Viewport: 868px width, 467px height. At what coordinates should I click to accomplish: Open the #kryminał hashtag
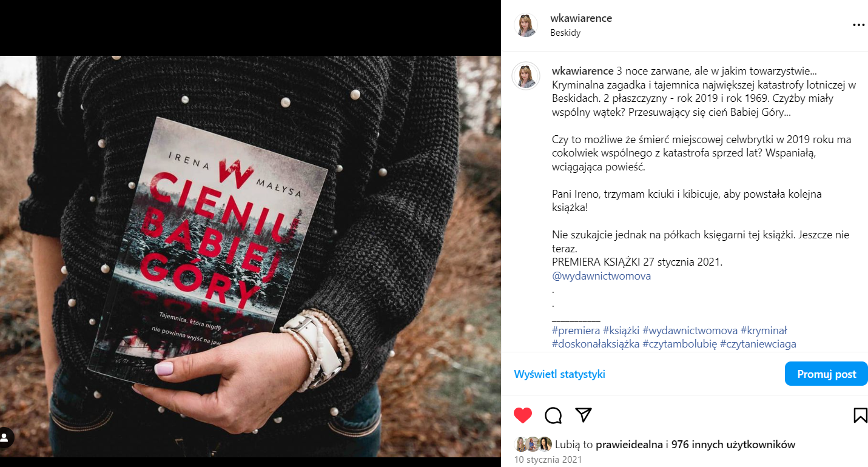pyautogui.click(x=764, y=331)
